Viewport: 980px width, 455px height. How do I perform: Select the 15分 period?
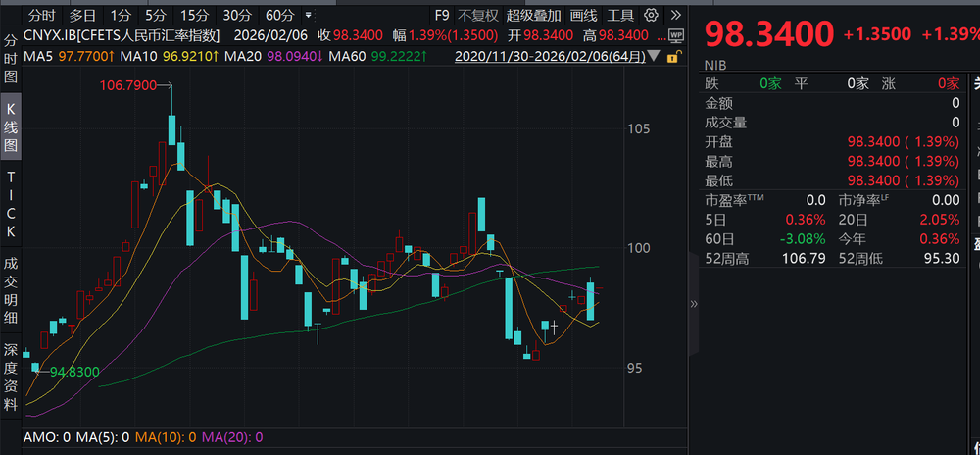[x=194, y=15]
